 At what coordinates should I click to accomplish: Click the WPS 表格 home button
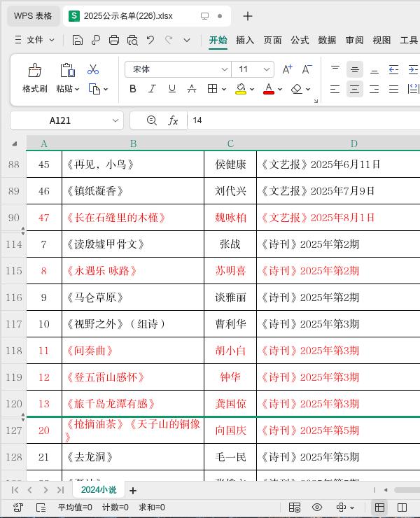coord(33,16)
